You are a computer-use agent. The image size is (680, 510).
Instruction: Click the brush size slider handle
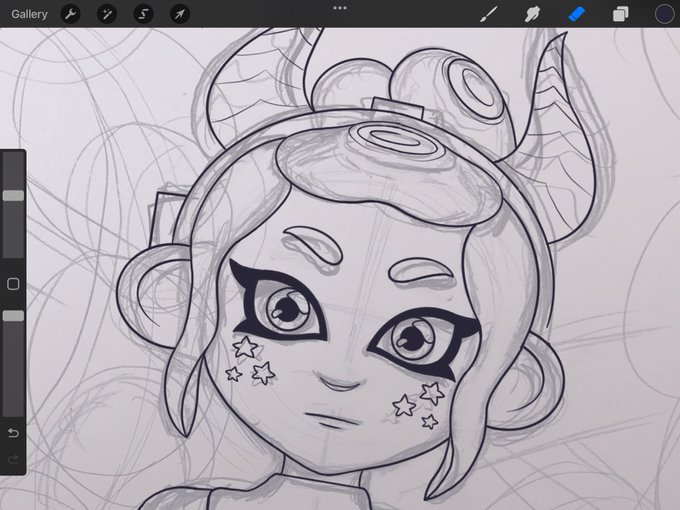click(13, 196)
